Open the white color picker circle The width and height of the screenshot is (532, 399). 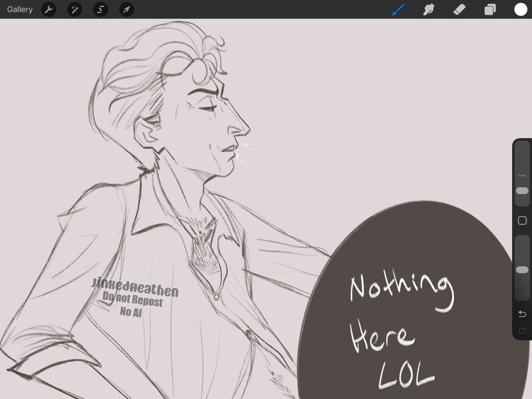click(x=520, y=9)
